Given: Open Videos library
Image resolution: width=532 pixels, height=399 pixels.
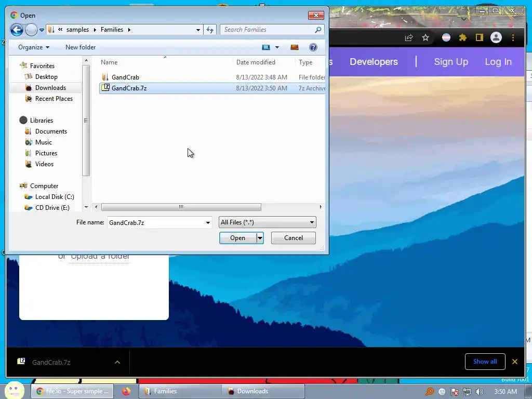Looking at the screenshot, I should coord(44,164).
